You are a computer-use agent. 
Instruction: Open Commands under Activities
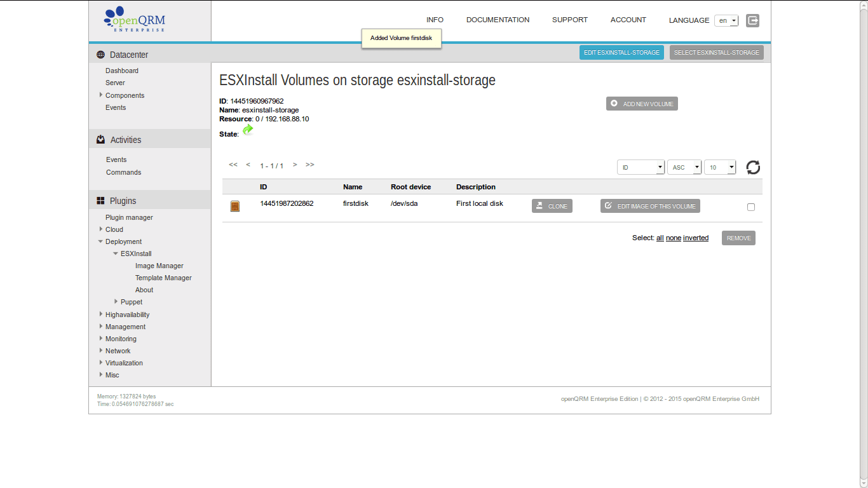pyautogui.click(x=123, y=172)
